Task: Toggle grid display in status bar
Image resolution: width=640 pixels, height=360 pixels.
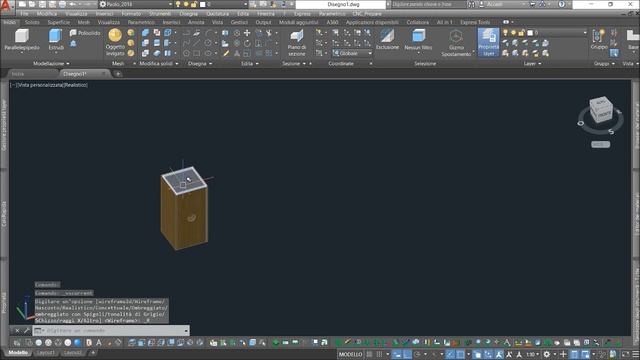Action: pos(369,354)
